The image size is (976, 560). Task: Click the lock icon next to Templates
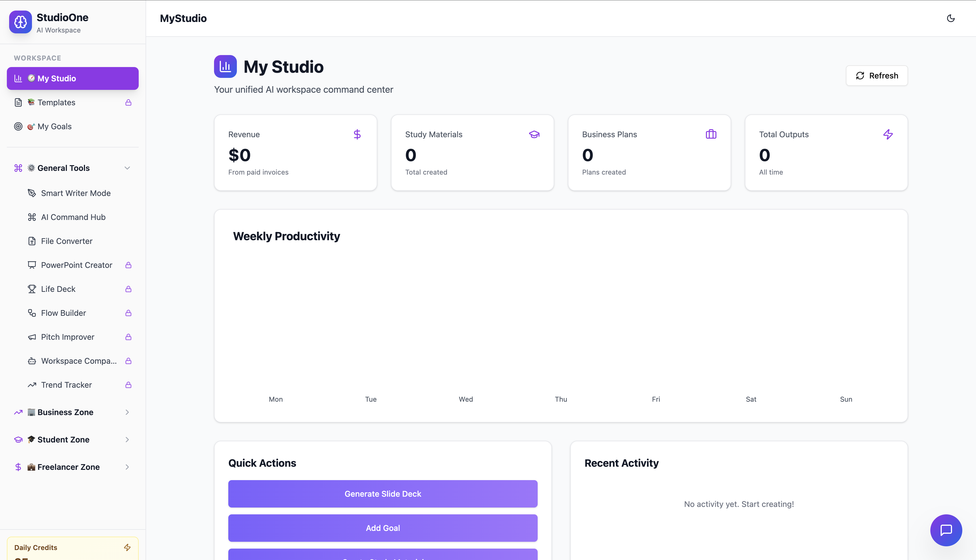click(x=128, y=102)
